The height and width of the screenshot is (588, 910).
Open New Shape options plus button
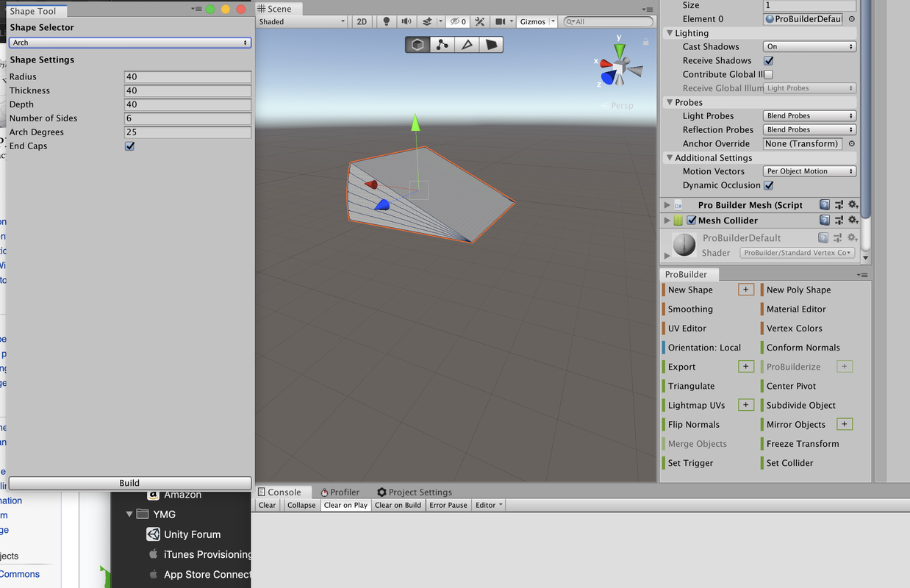pos(746,290)
